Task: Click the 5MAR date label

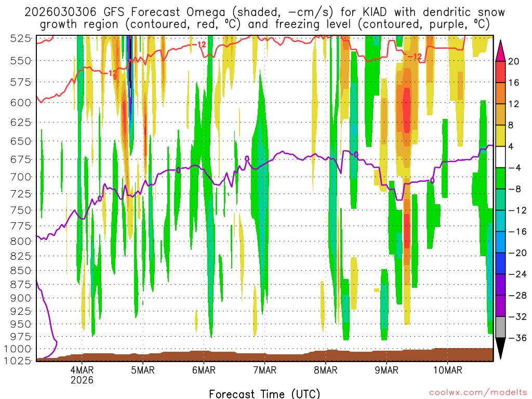Action: pyautogui.click(x=143, y=370)
